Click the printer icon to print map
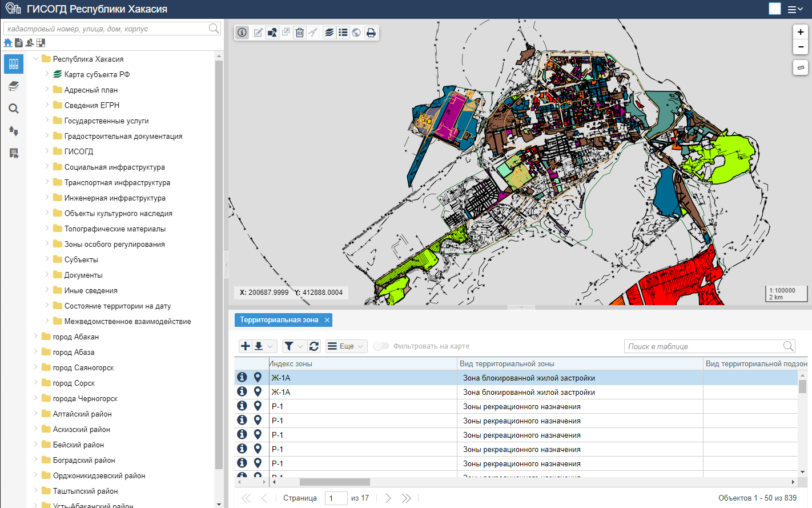 coord(371,33)
